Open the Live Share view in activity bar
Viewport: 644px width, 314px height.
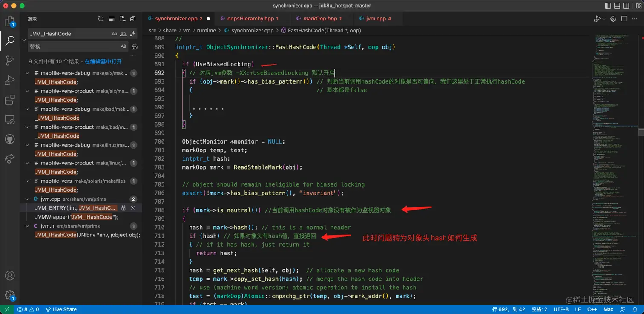tap(10, 159)
